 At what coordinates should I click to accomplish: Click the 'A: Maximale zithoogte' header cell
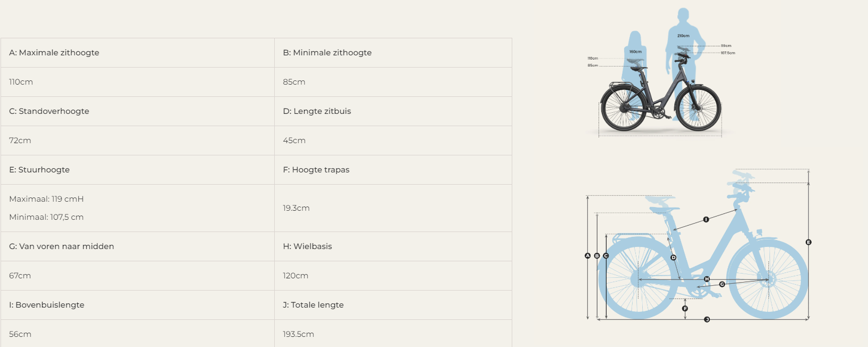(x=137, y=53)
